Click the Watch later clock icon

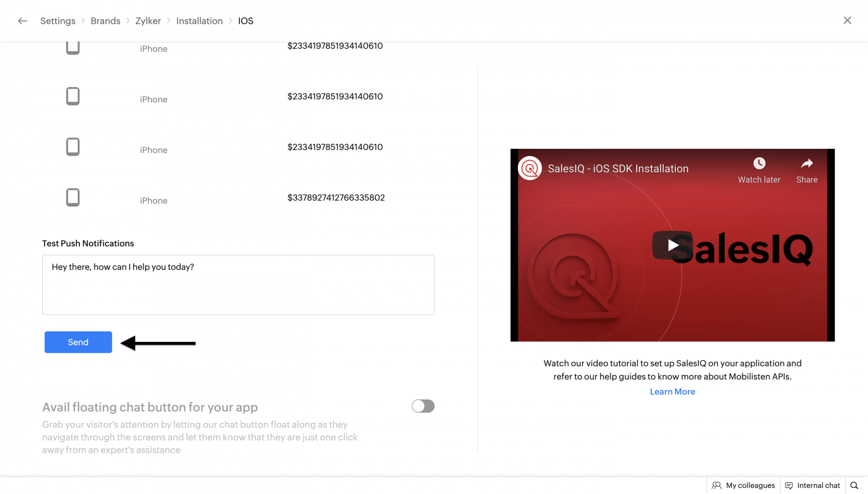point(759,164)
